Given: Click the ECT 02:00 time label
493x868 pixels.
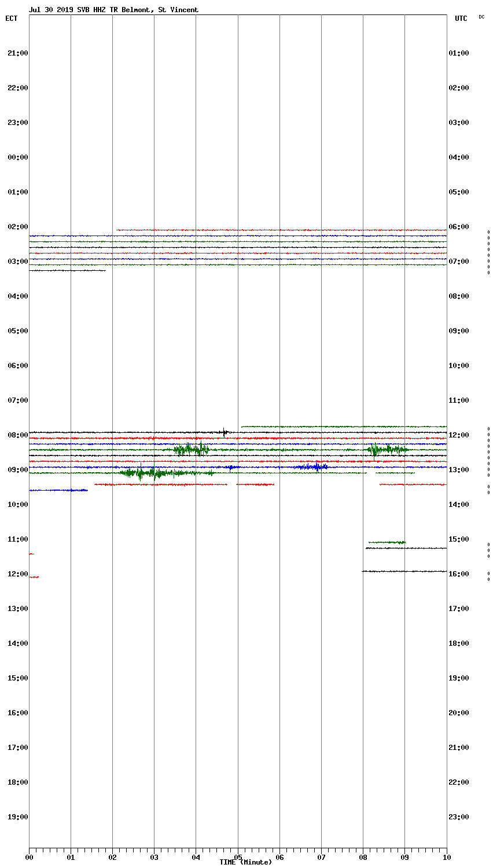Looking at the screenshot, I should tap(18, 227).
